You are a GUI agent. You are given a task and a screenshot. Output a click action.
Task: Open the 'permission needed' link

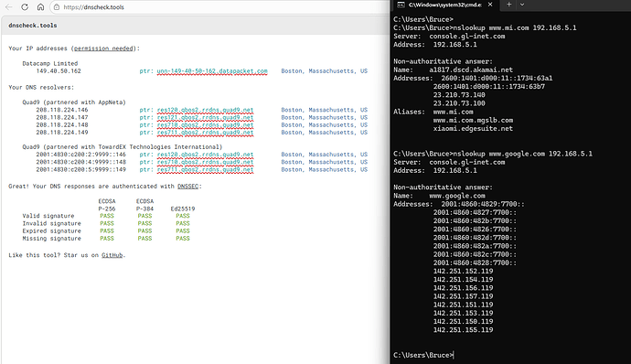(103, 48)
